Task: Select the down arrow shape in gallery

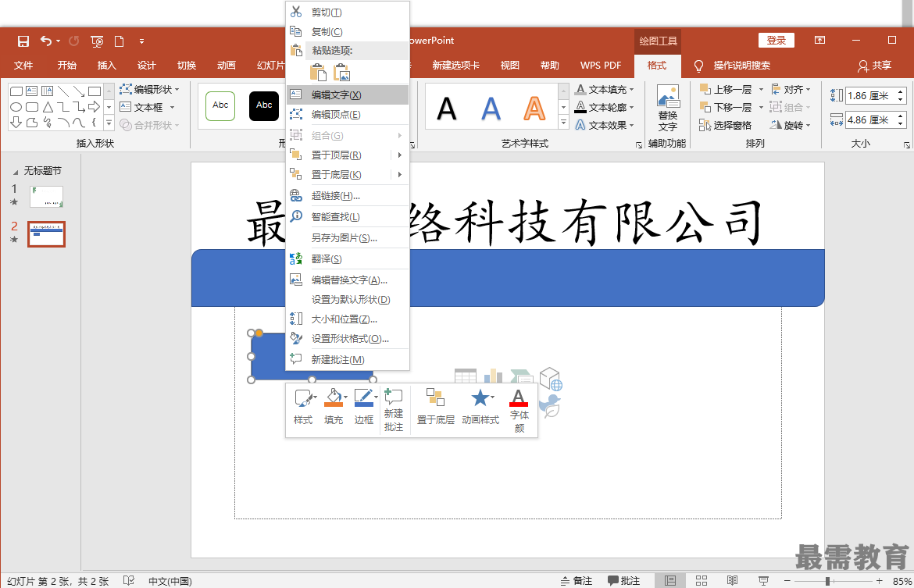Action: (16, 123)
